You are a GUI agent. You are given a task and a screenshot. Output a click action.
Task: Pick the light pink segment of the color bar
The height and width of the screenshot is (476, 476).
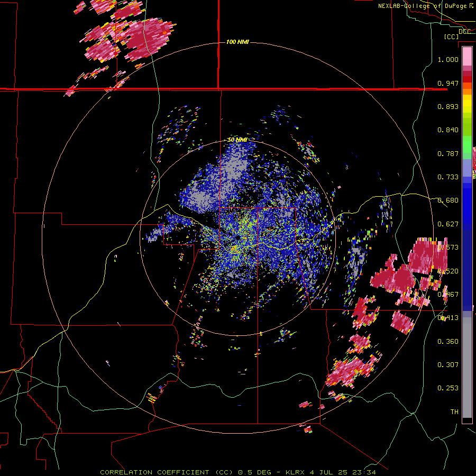pyautogui.click(x=467, y=56)
